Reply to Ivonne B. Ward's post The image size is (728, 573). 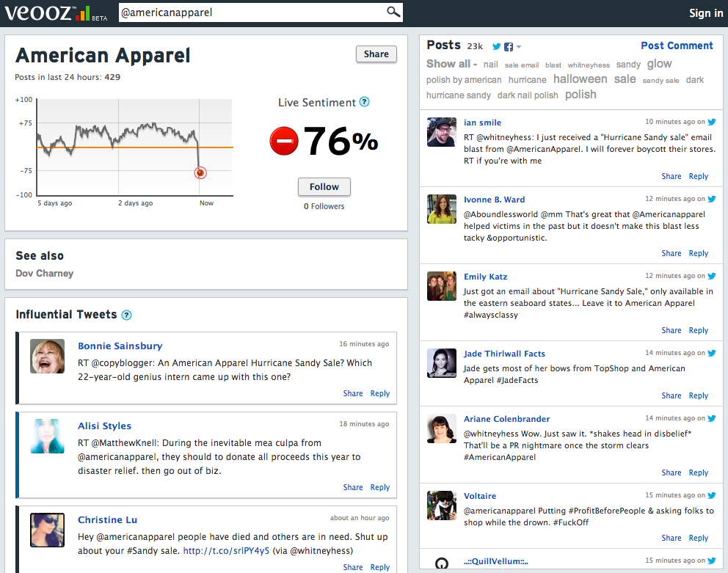pos(699,253)
